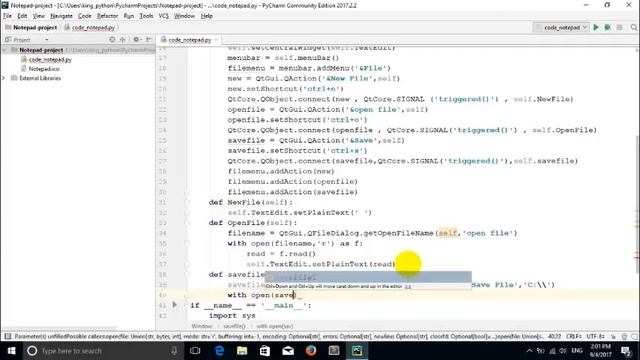Image resolution: width=640 pixels, height=360 pixels.
Task: Click Window breadcrumb below the editor
Action: [x=202, y=326]
